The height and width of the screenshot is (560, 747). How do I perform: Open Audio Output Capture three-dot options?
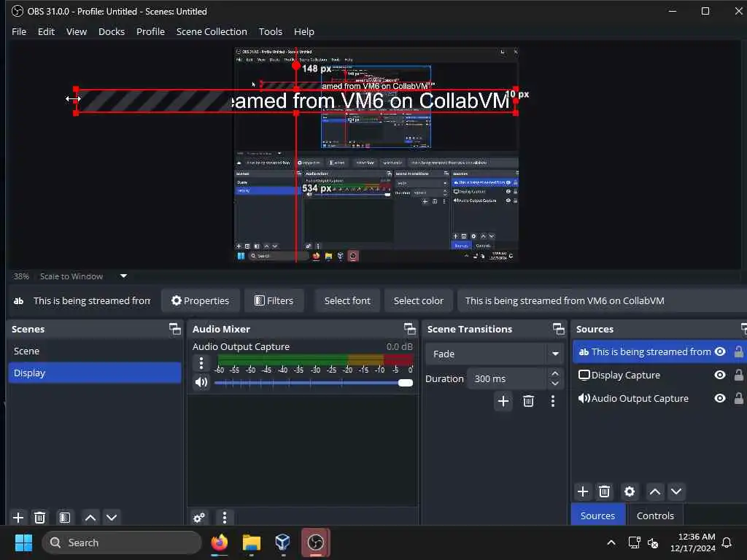click(201, 363)
